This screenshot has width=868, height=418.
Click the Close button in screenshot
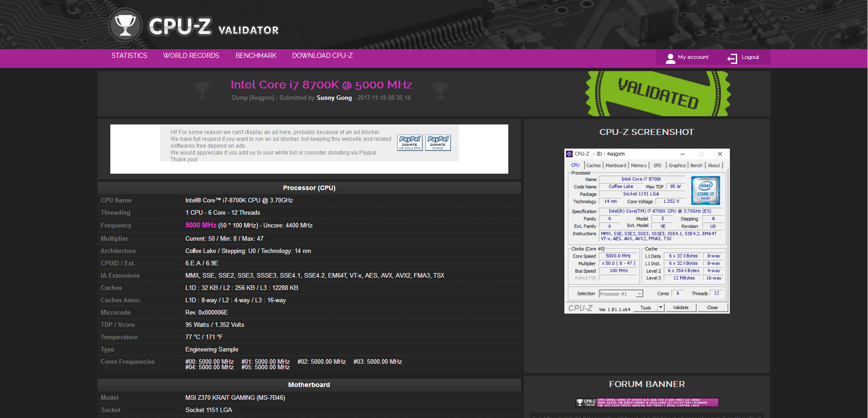tap(712, 308)
